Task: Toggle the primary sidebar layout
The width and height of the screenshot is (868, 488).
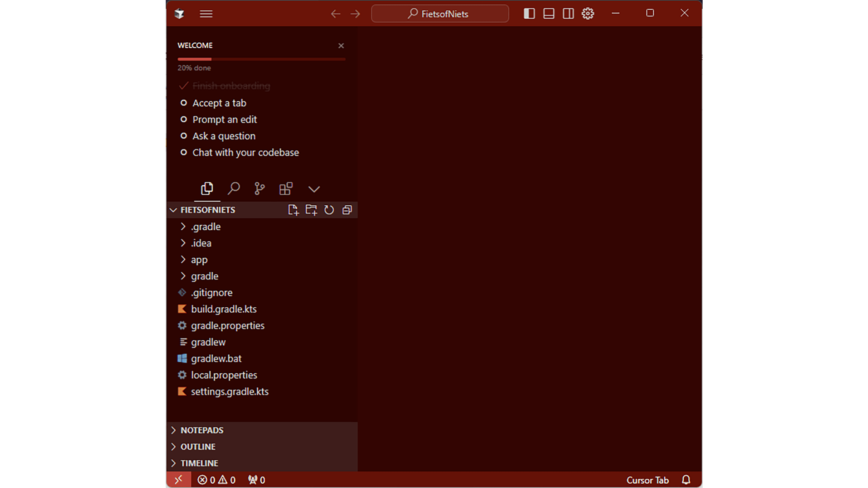Action: (x=529, y=14)
